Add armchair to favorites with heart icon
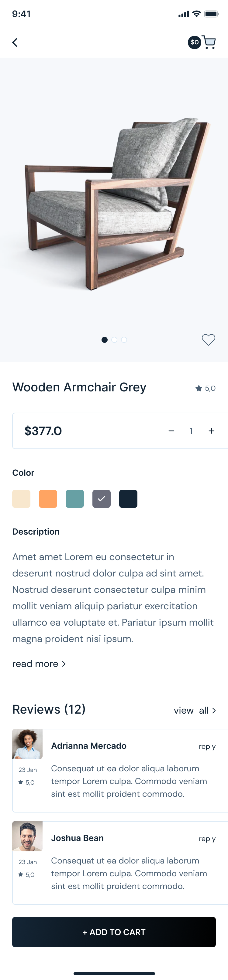 [x=208, y=339]
